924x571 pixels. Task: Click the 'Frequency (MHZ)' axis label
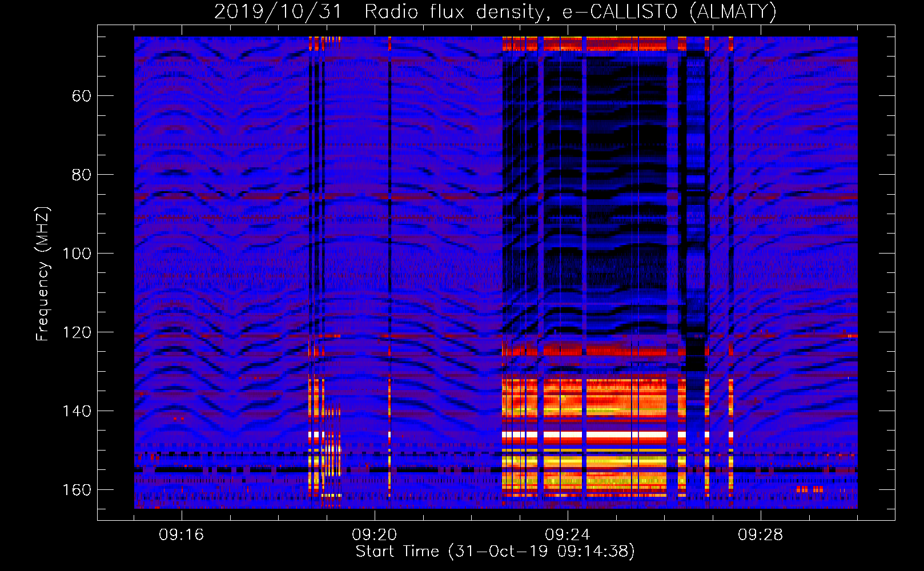pyautogui.click(x=43, y=274)
